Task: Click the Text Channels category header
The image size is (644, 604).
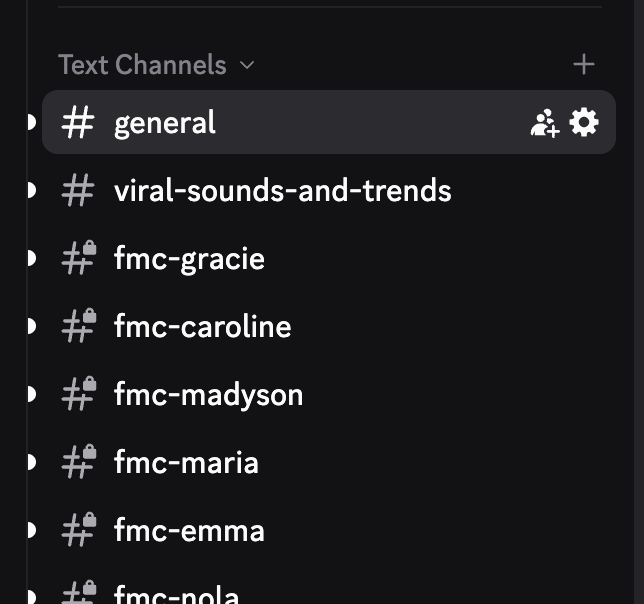Action: point(142,65)
